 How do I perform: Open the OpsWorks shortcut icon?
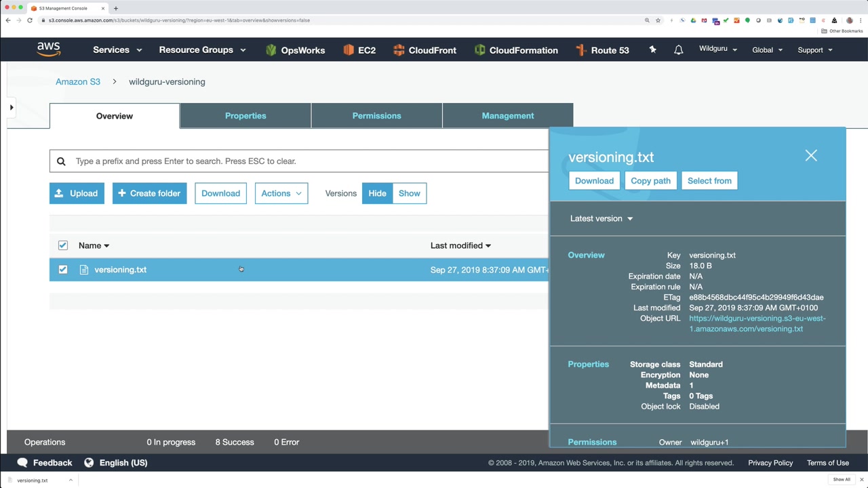pyautogui.click(x=271, y=50)
